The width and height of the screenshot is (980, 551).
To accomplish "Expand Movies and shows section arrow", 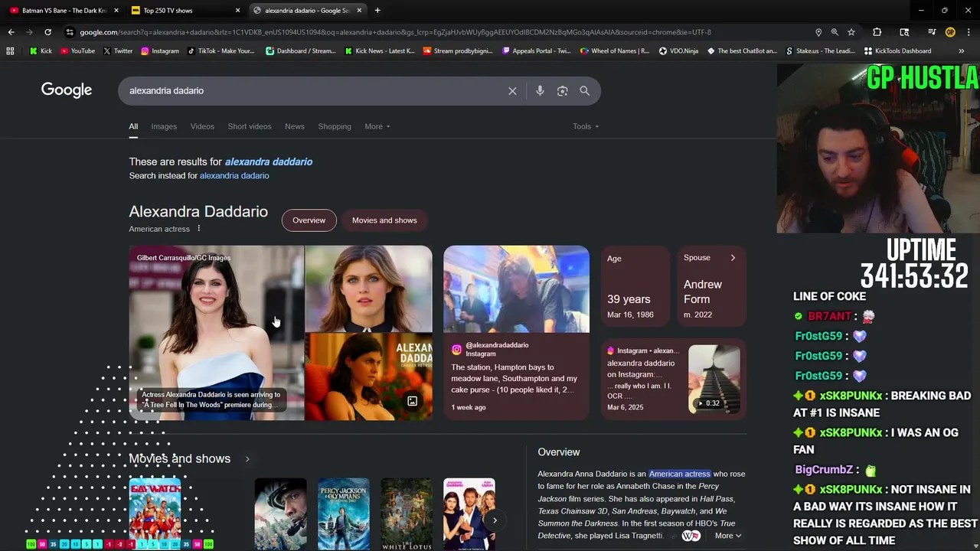I will pos(247,459).
